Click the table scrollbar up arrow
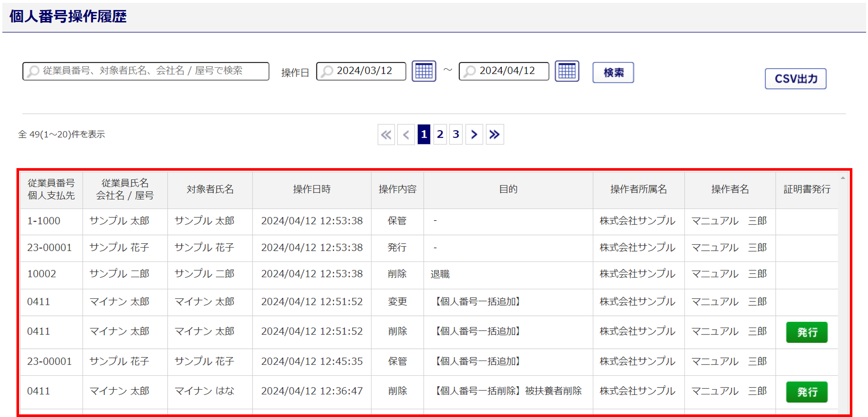 pyautogui.click(x=842, y=178)
